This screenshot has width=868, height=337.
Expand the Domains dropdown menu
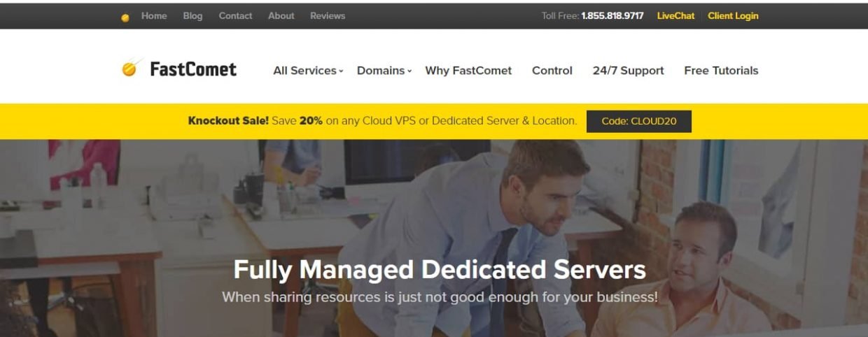(x=384, y=71)
